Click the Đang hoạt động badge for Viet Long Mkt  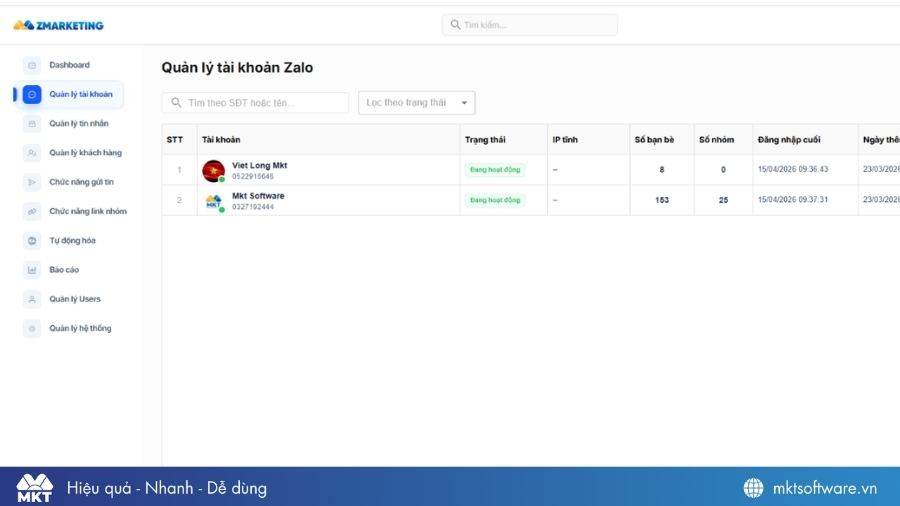[x=495, y=170]
